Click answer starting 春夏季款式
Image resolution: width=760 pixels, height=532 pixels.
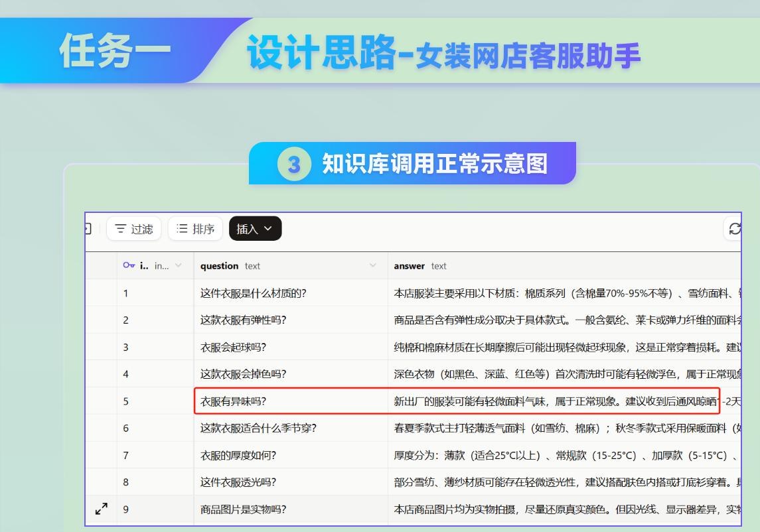tap(565, 428)
